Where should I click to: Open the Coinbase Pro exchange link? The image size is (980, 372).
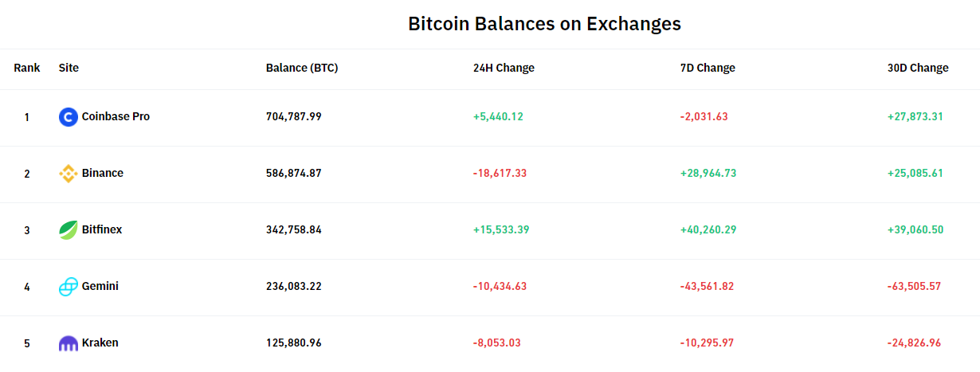(116, 116)
